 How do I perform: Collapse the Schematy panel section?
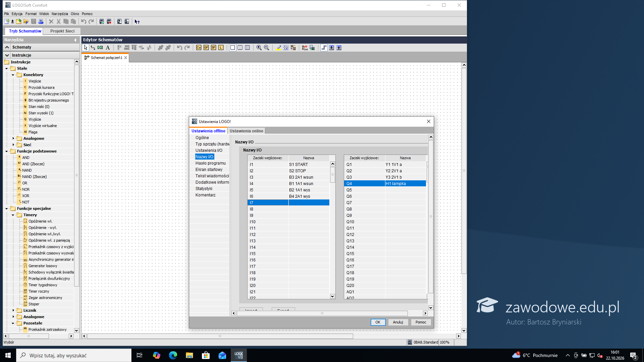[7, 47]
